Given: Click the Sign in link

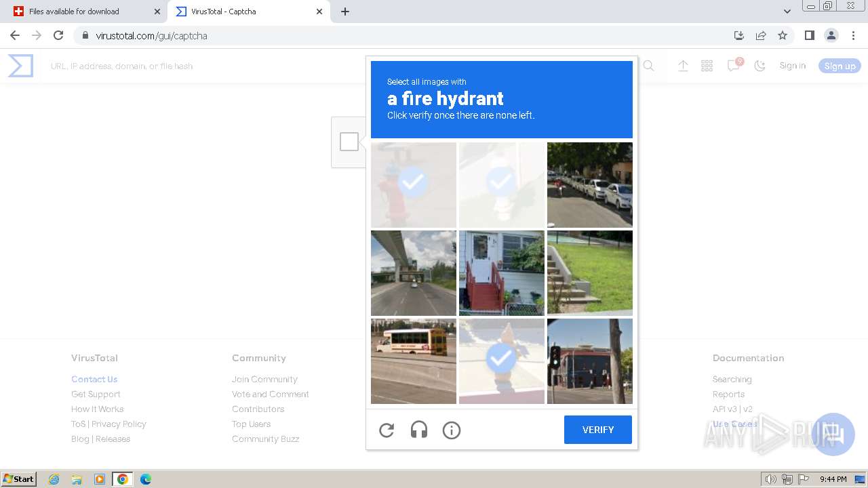Looking at the screenshot, I should click(x=793, y=66).
